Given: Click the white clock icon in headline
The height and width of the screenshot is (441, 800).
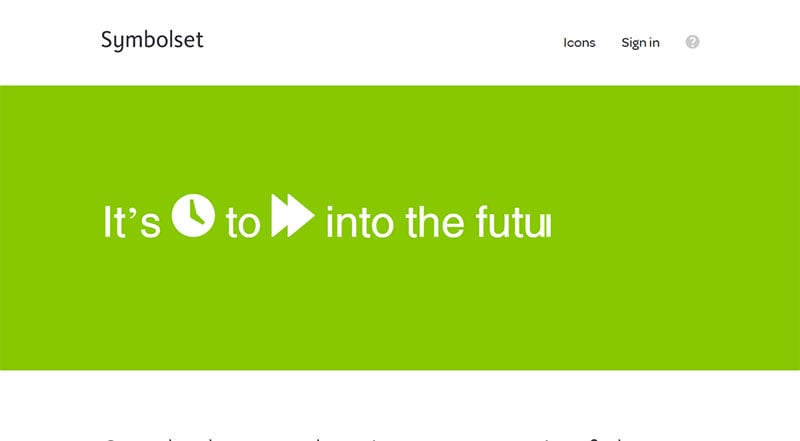Looking at the screenshot, I should pos(193,215).
